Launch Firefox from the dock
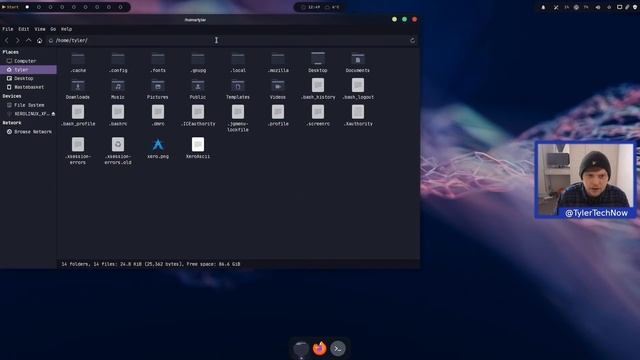The image size is (640, 360). [x=320, y=348]
